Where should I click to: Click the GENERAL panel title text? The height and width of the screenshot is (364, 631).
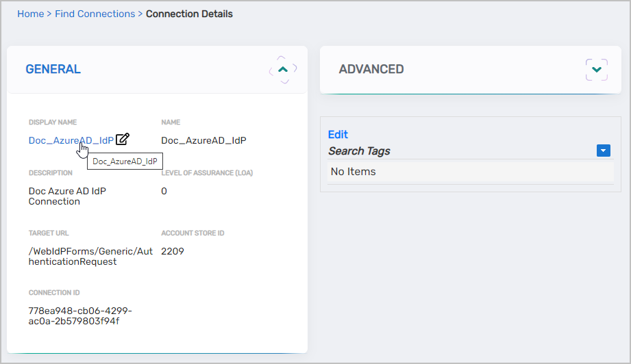[x=53, y=69]
